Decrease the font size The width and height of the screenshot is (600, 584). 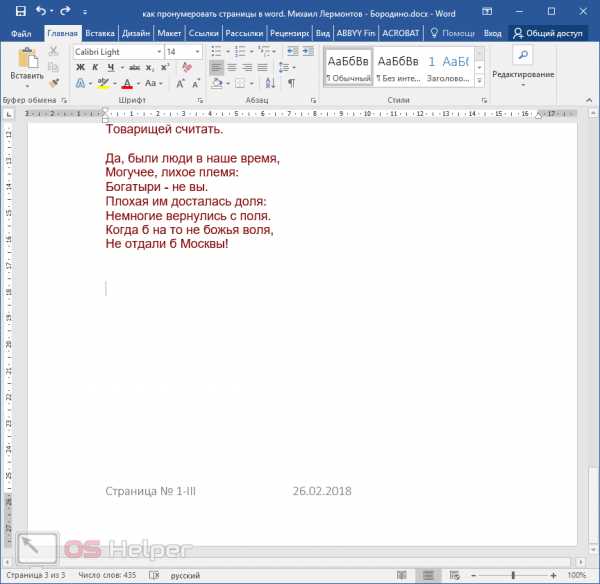click(x=196, y=83)
